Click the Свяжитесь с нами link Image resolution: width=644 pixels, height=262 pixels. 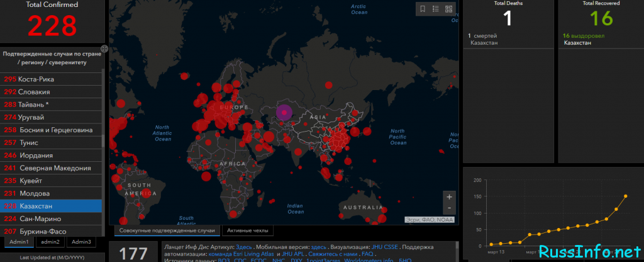tap(332, 254)
